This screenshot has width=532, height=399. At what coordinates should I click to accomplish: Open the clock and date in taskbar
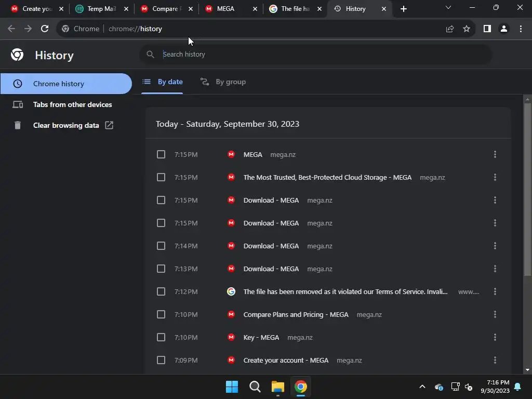[495, 387]
